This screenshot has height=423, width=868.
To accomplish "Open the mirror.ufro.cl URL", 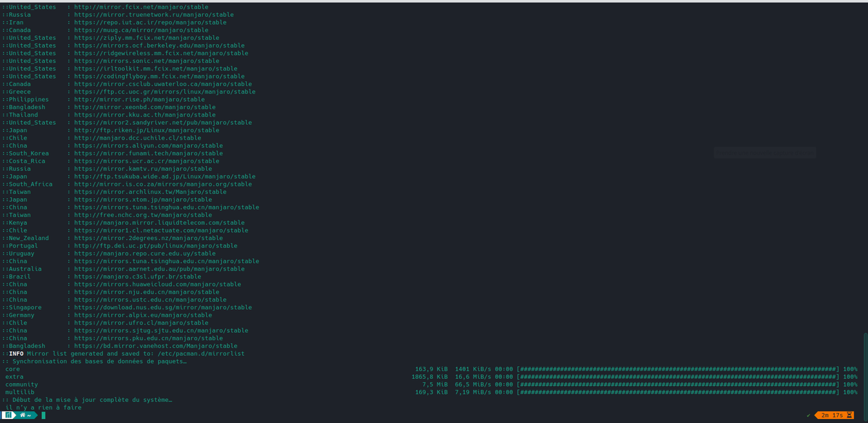I will (141, 323).
